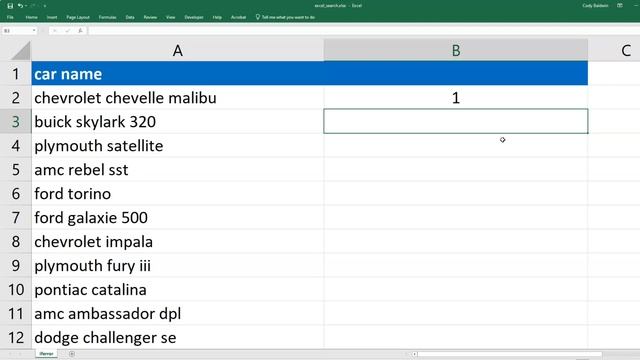Image resolution: width=640 pixels, height=360 pixels.
Task: Click the 'amc ambassador dpl' cell
Action: click(x=178, y=314)
